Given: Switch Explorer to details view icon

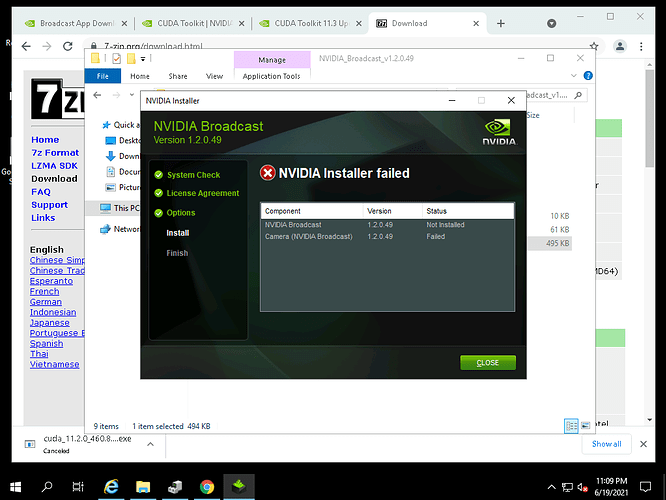Looking at the screenshot, I should click(571, 425).
